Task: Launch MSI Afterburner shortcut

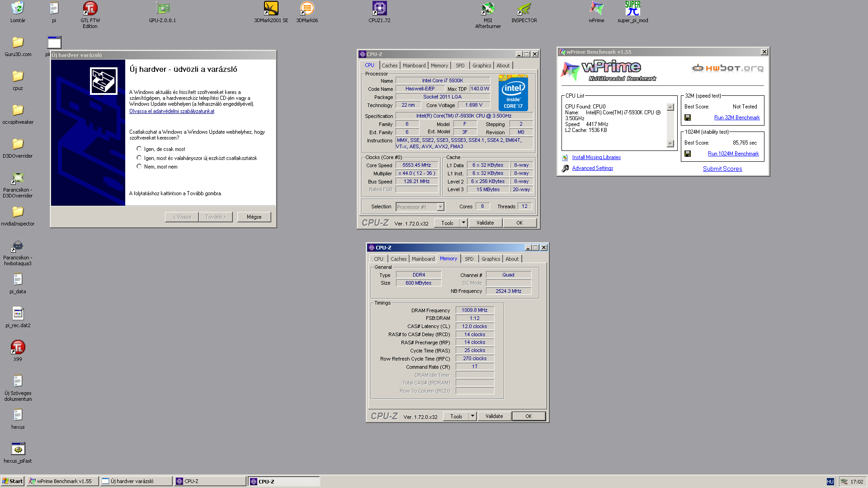Action: coord(488,15)
